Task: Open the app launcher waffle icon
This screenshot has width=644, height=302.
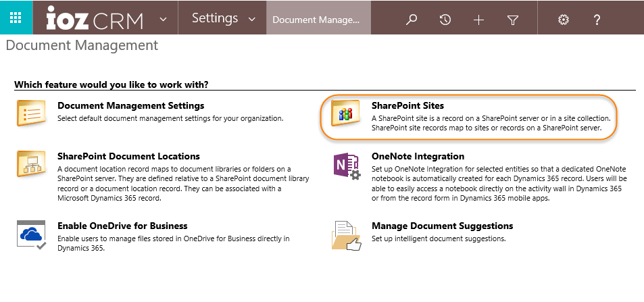Action: 16,18
